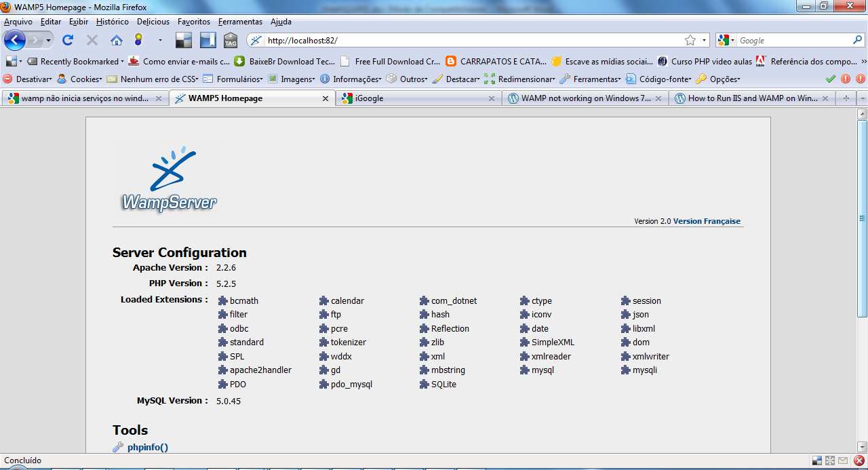The height and width of the screenshot is (470, 868).
Task: Click the first red exclamation error icon
Action: click(846, 79)
